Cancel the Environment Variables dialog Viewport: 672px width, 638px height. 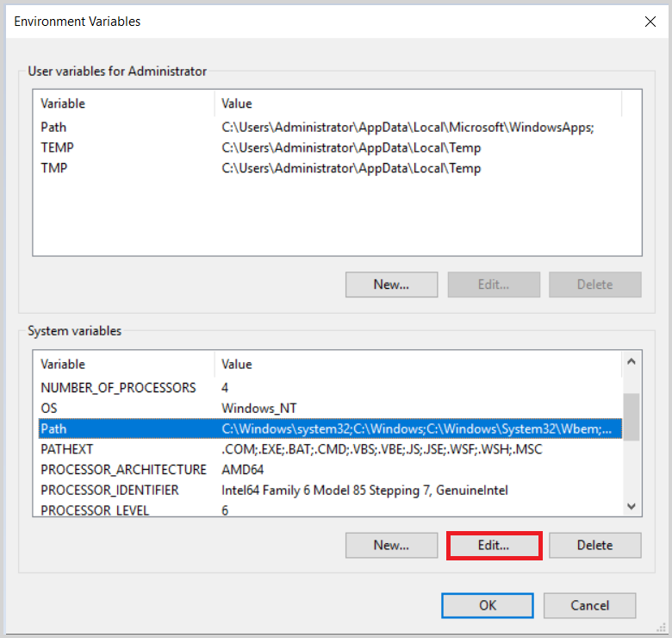[x=589, y=605]
